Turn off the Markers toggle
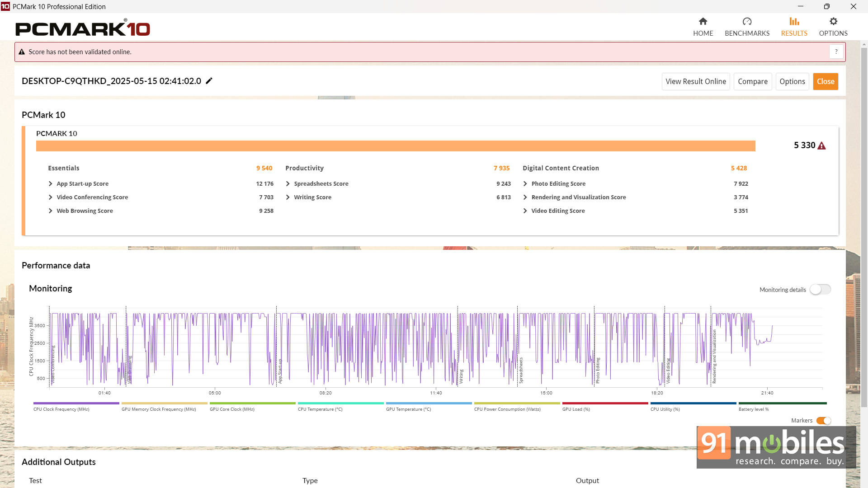 (824, 421)
